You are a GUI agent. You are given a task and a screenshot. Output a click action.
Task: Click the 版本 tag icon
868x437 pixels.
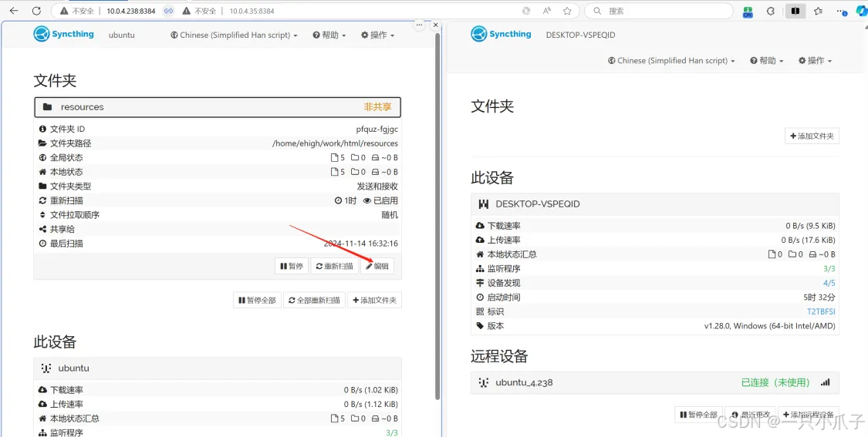point(479,326)
